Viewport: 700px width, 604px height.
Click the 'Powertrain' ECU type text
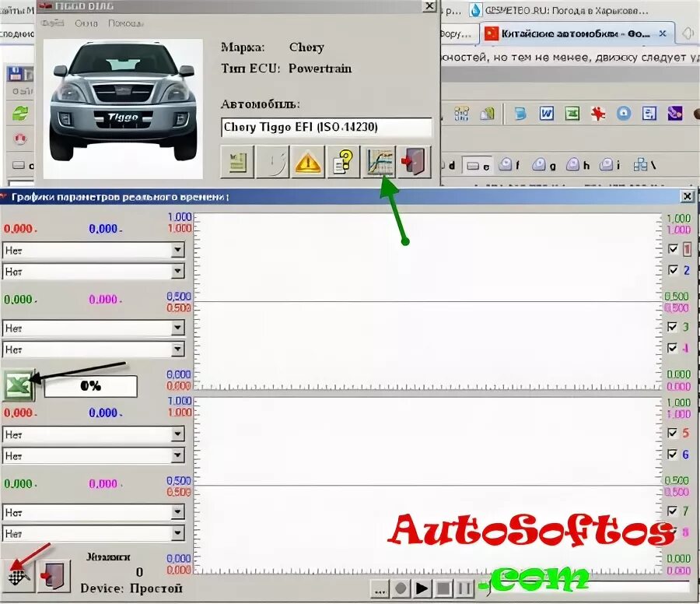(x=320, y=68)
